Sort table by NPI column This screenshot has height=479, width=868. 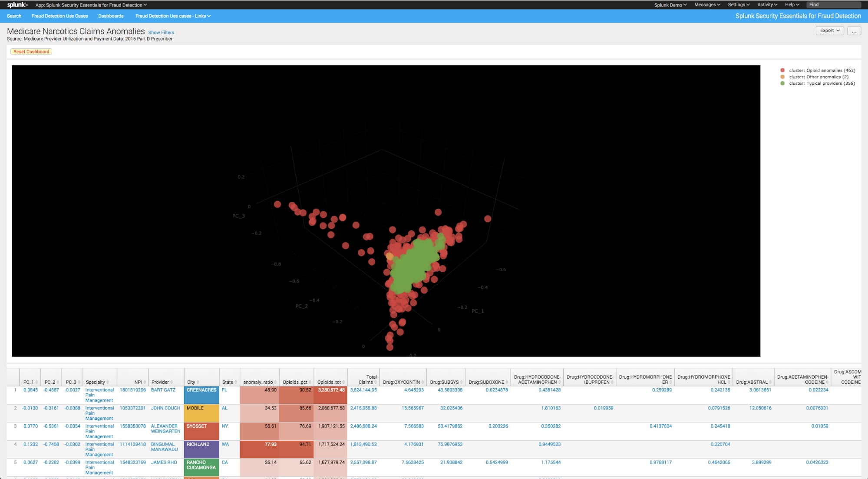click(x=140, y=382)
